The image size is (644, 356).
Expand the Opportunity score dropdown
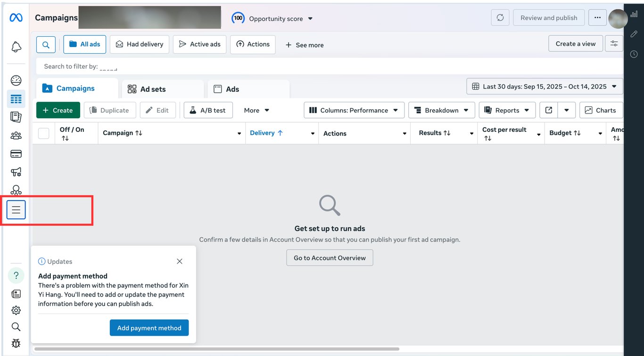click(x=310, y=19)
